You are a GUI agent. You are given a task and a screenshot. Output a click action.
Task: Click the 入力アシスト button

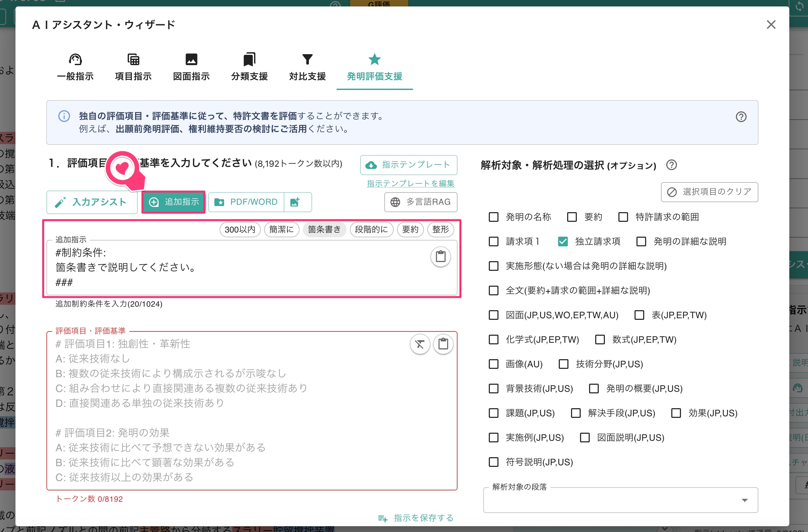(92, 202)
